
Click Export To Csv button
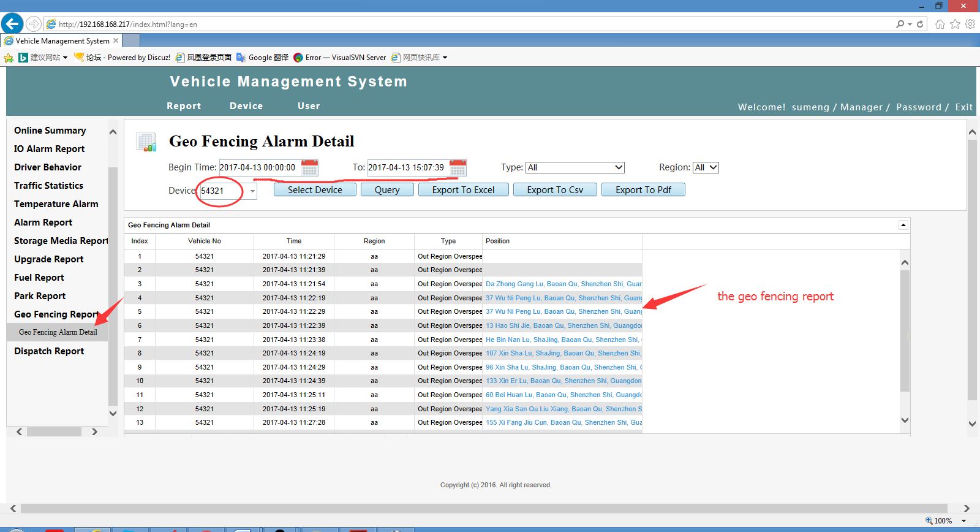(555, 190)
